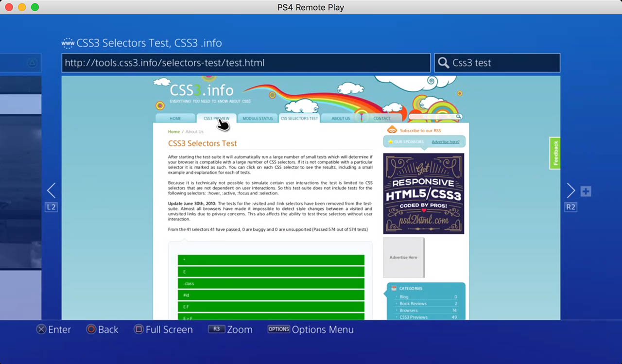Click the page title CSS3 Selectors Test, CSS3 .info
The height and width of the screenshot is (364, 622).
tap(149, 43)
